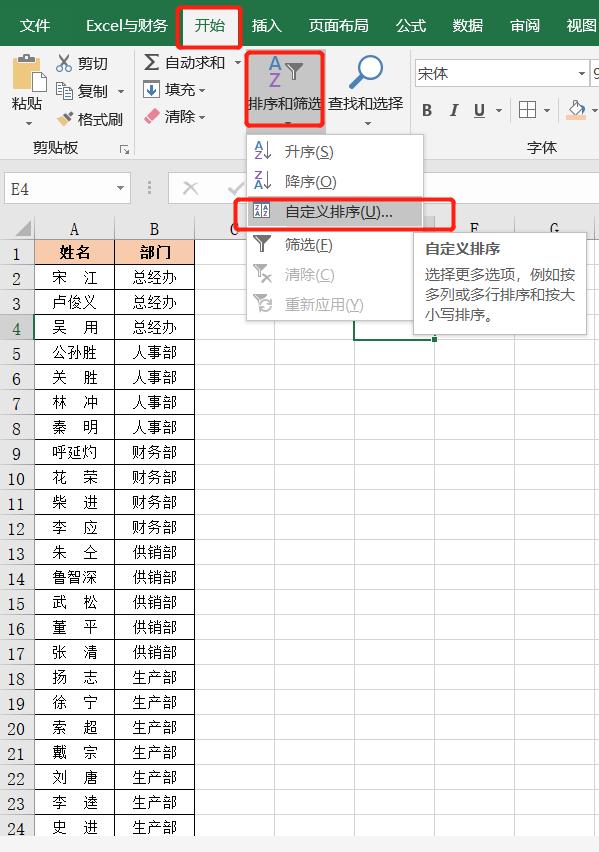599x852 pixels.
Task: Select cell containing 徐 宁
Action: [x=74, y=703]
